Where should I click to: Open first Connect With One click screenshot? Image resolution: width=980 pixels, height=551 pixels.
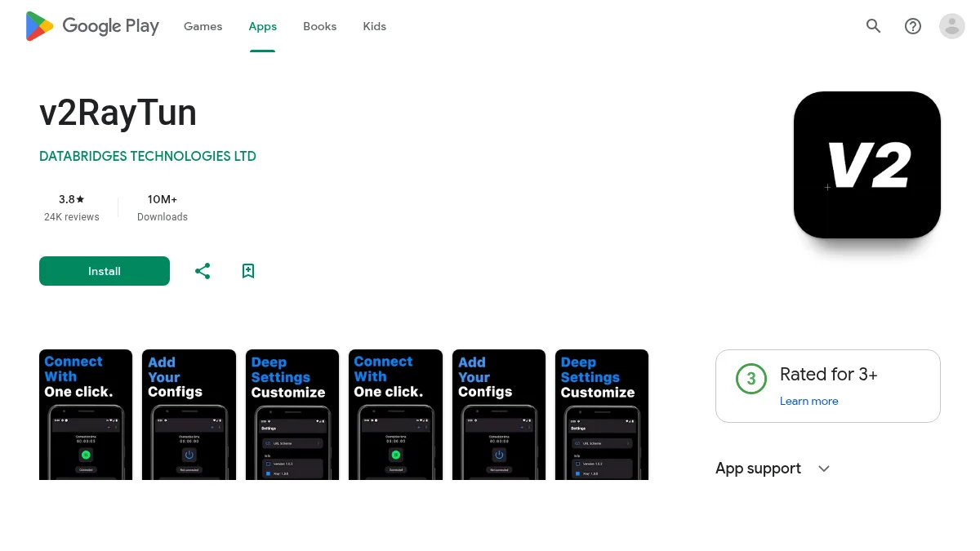86,415
